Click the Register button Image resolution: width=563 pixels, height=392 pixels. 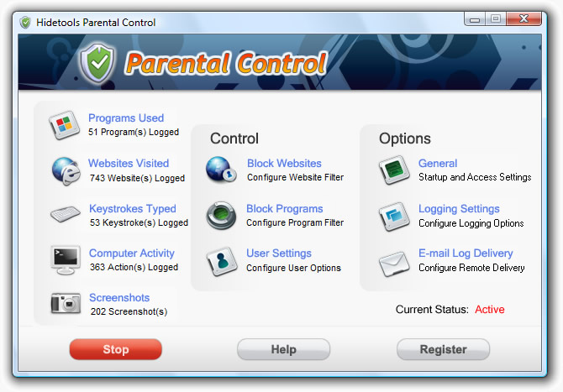click(443, 349)
